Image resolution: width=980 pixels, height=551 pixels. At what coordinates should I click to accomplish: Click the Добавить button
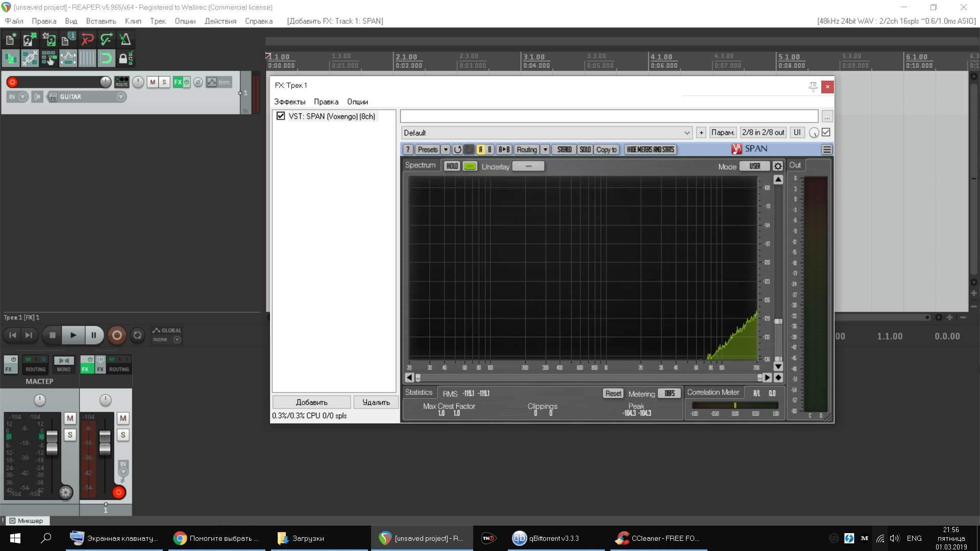point(311,402)
